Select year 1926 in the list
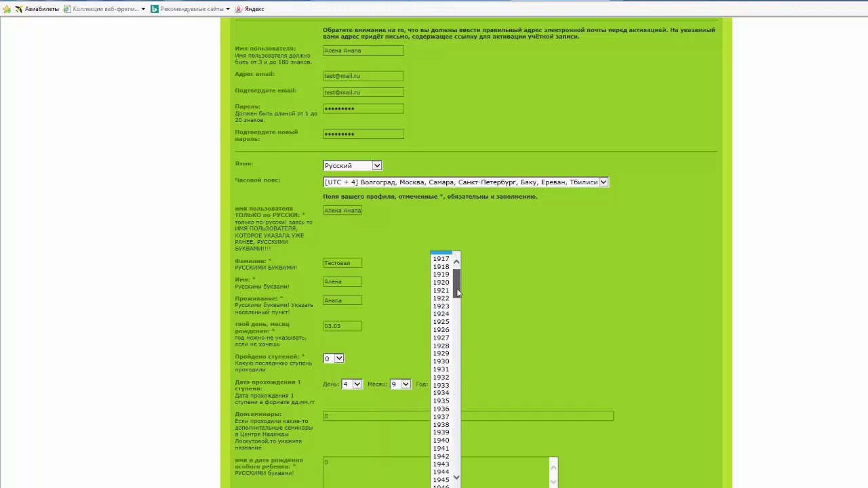 (441, 330)
